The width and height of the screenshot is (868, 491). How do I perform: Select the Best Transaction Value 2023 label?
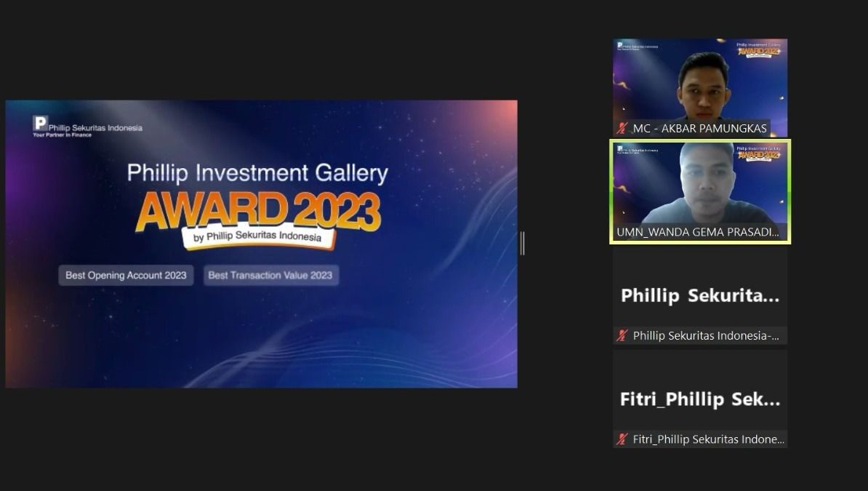click(x=270, y=276)
